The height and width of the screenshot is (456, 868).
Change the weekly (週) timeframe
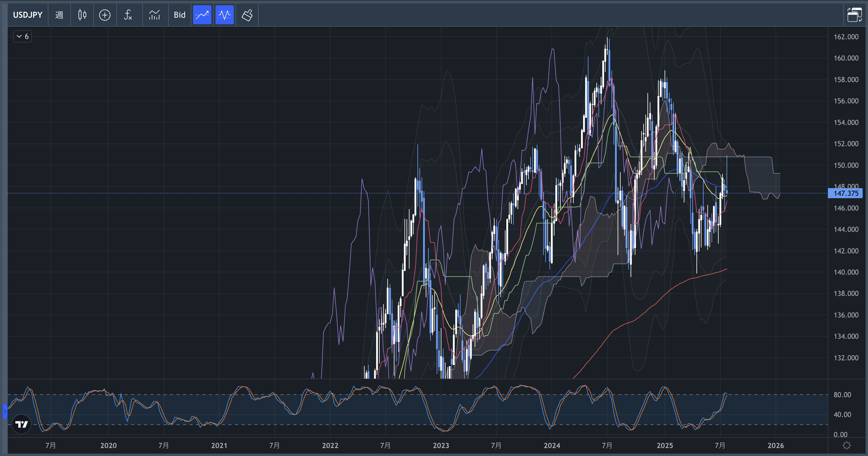[59, 15]
